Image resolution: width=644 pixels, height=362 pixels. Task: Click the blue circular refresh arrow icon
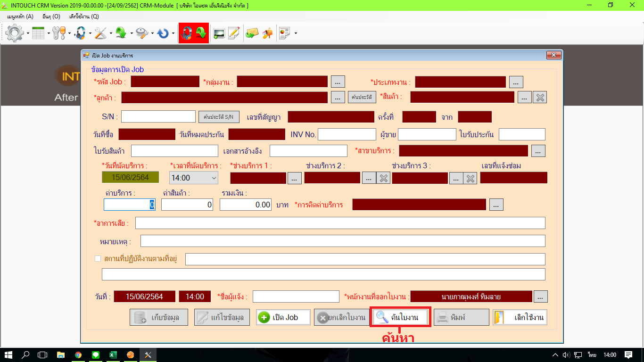tap(163, 33)
